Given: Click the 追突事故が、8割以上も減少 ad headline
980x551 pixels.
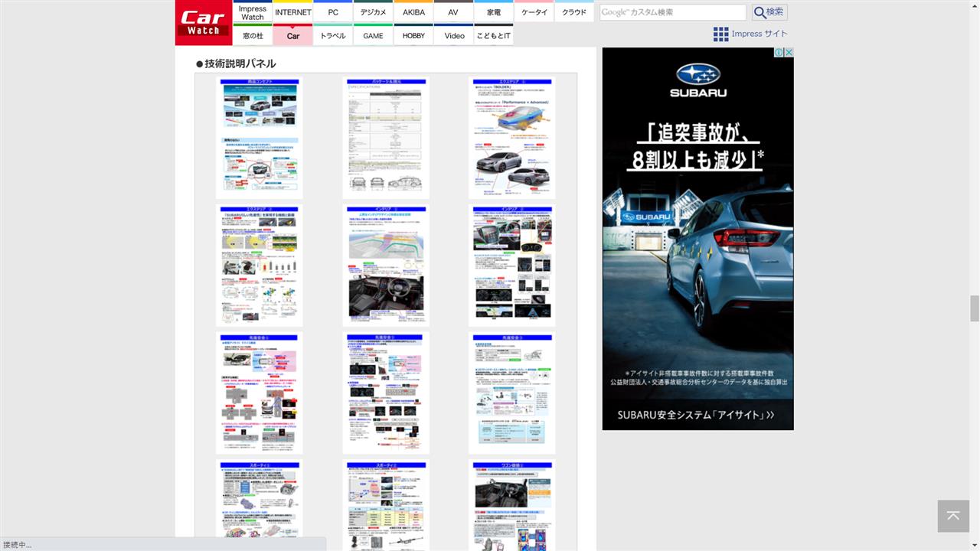Looking at the screenshot, I should point(697,145).
